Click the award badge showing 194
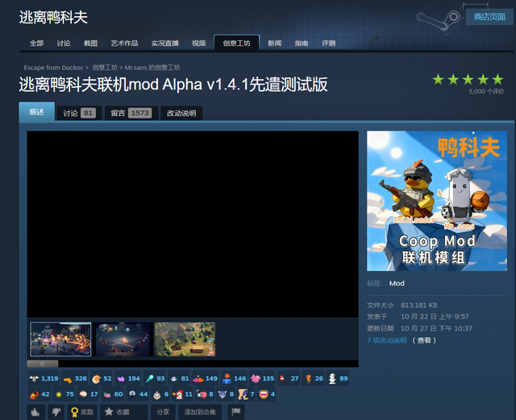The image size is (516, 420). point(128,379)
